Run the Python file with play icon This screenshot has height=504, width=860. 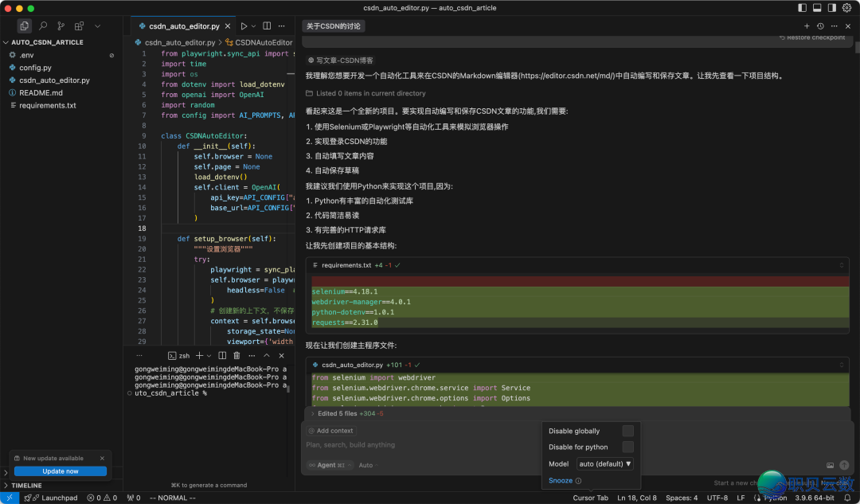coord(244,26)
